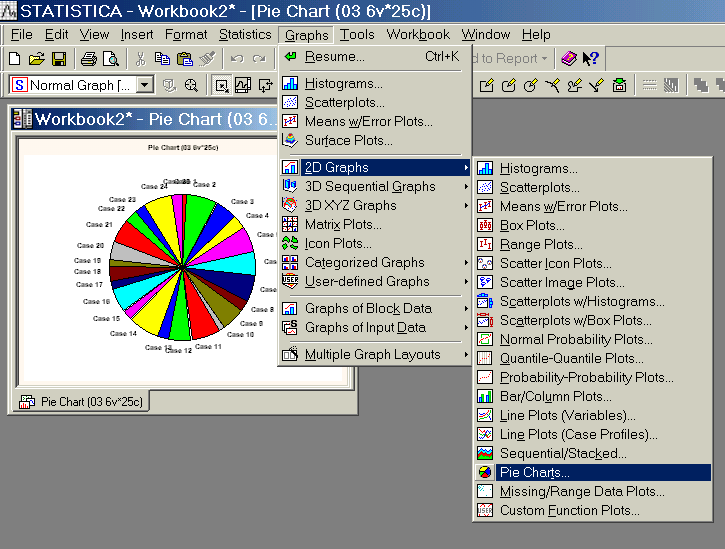Click the Icon Plots icon in Graphs menu
The width and height of the screenshot is (725, 549).
290,243
